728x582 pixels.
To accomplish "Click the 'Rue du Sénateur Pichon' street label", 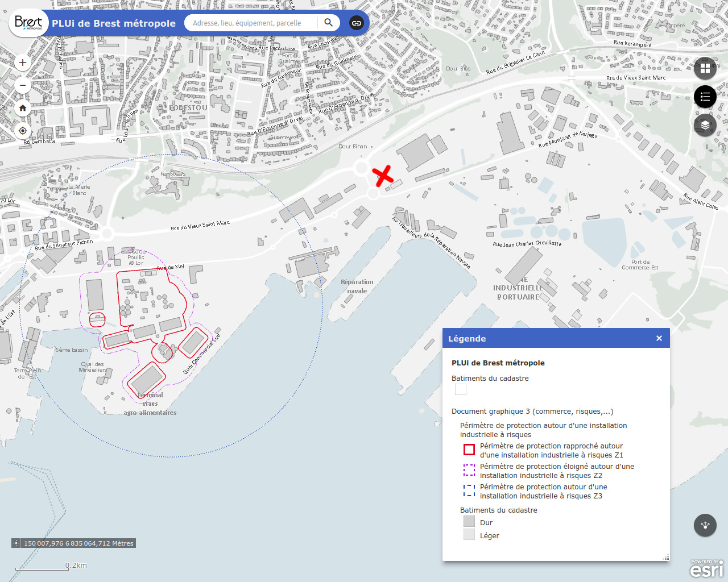I will 64,245.
